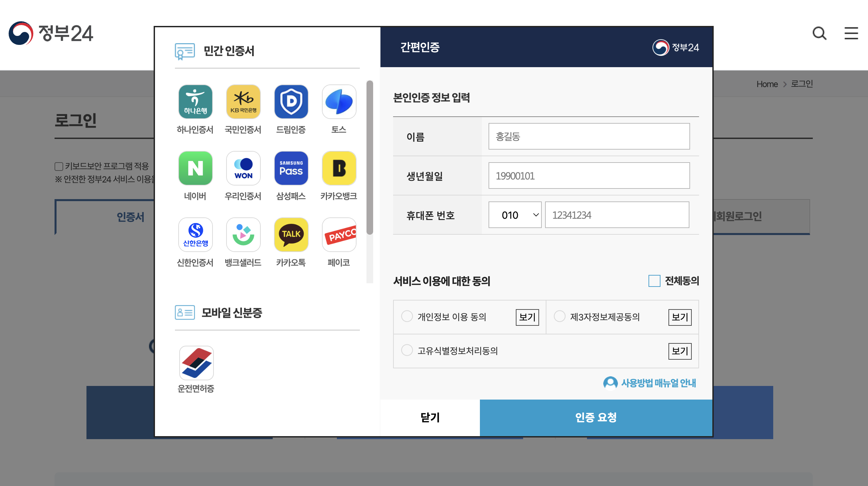Open search via magnifier icon
This screenshot has height=486, width=868.
point(819,33)
